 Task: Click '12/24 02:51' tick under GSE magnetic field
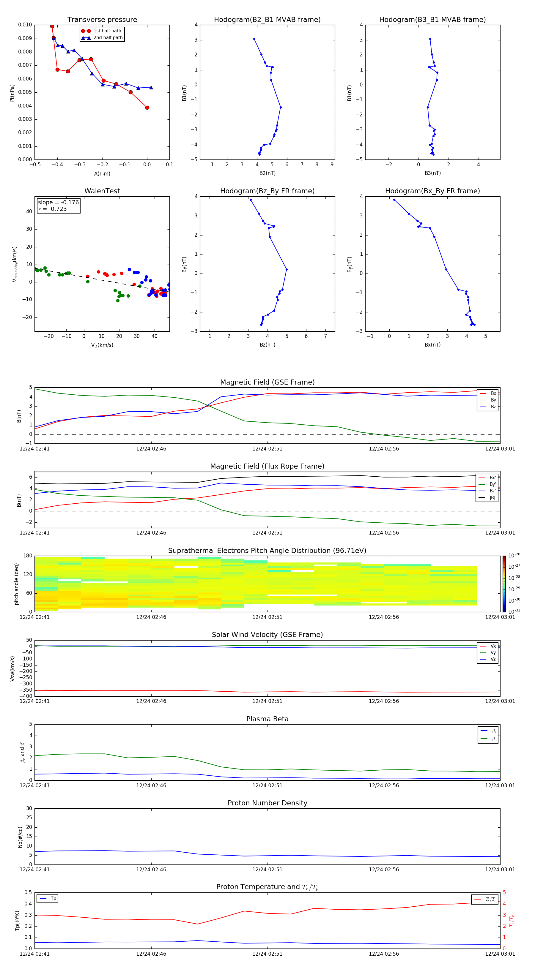267,449
